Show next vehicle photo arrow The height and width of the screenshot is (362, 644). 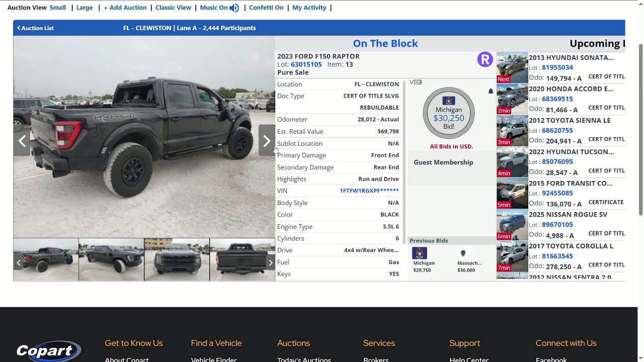267,141
